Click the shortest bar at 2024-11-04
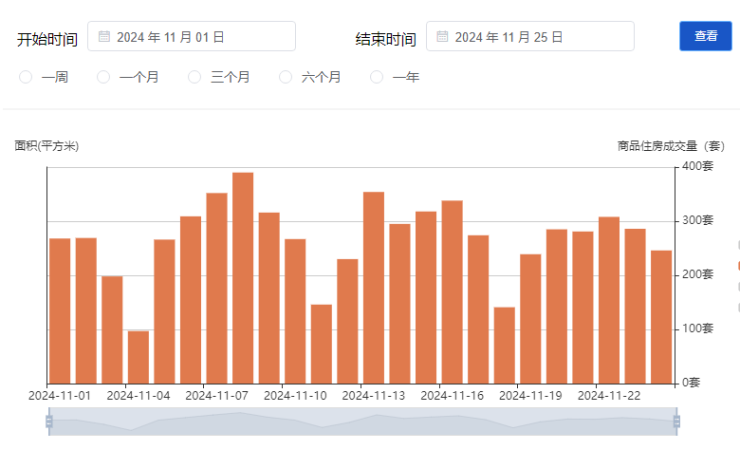Screen dimensions: 740x450 point(138,357)
